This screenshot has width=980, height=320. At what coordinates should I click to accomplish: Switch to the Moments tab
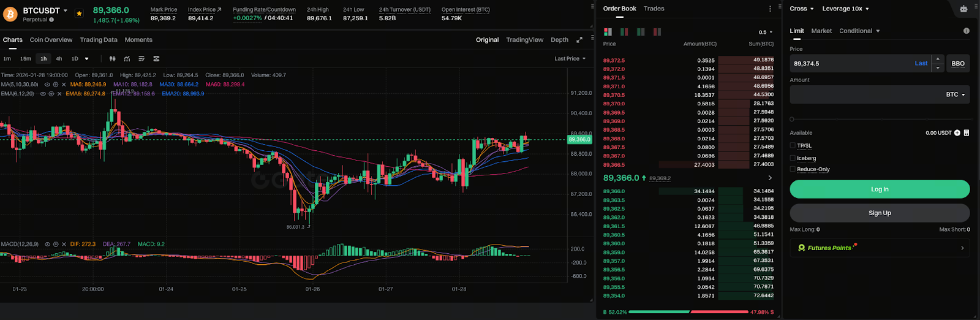[138, 40]
